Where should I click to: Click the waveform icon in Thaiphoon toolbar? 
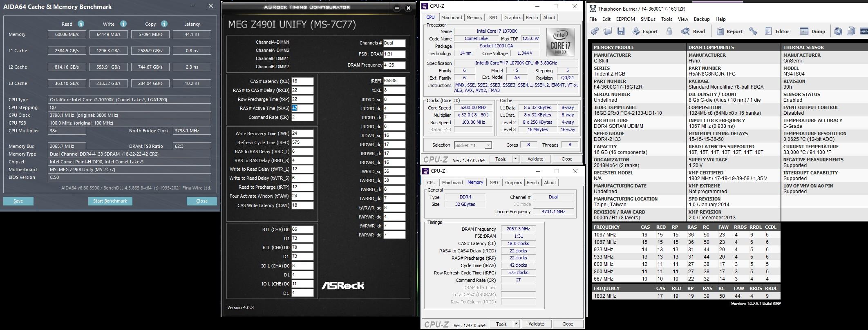click(x=864, y=31)
